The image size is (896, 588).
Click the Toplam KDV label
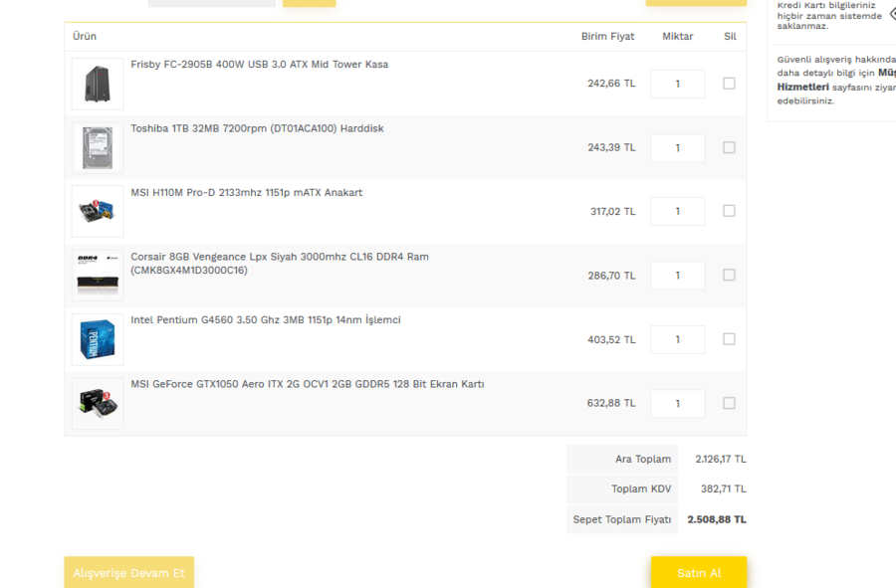pyautogui.click(x=641, y=489)
